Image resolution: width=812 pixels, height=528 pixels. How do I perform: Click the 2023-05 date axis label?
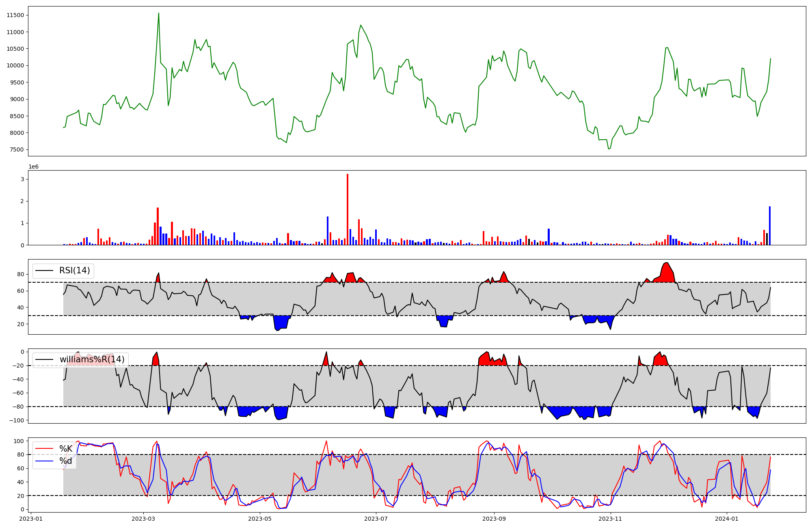point(260,519)
